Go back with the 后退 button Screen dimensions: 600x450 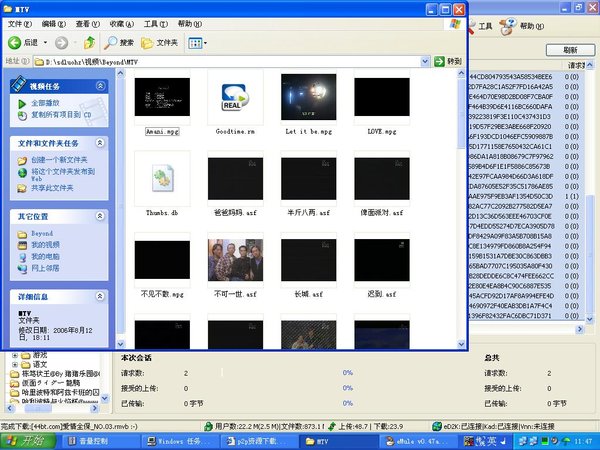[23, 42]
